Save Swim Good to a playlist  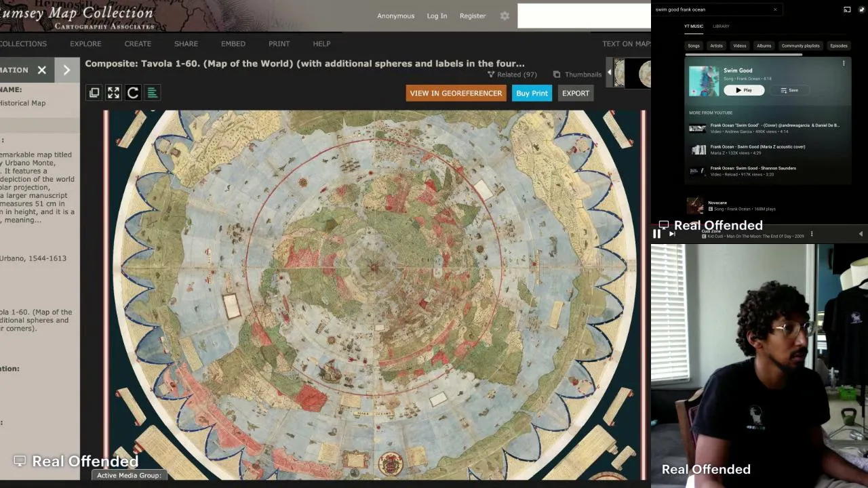(x=789, y=90)
